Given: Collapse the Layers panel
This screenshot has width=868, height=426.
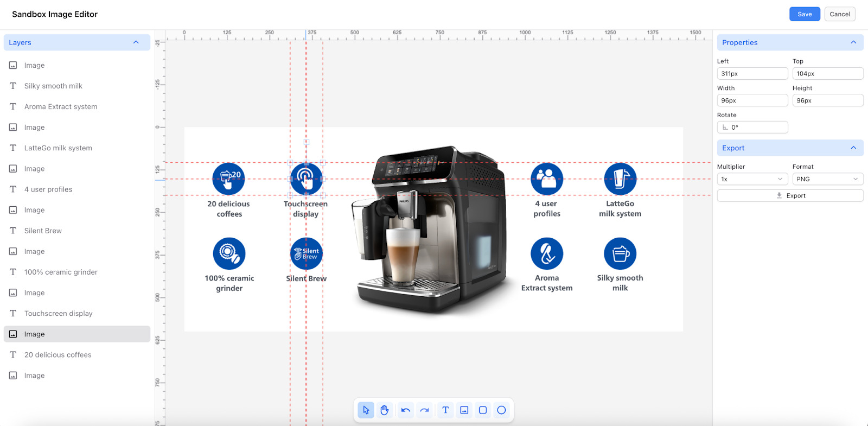Looking at the screenshot, I should coord(136,42).
